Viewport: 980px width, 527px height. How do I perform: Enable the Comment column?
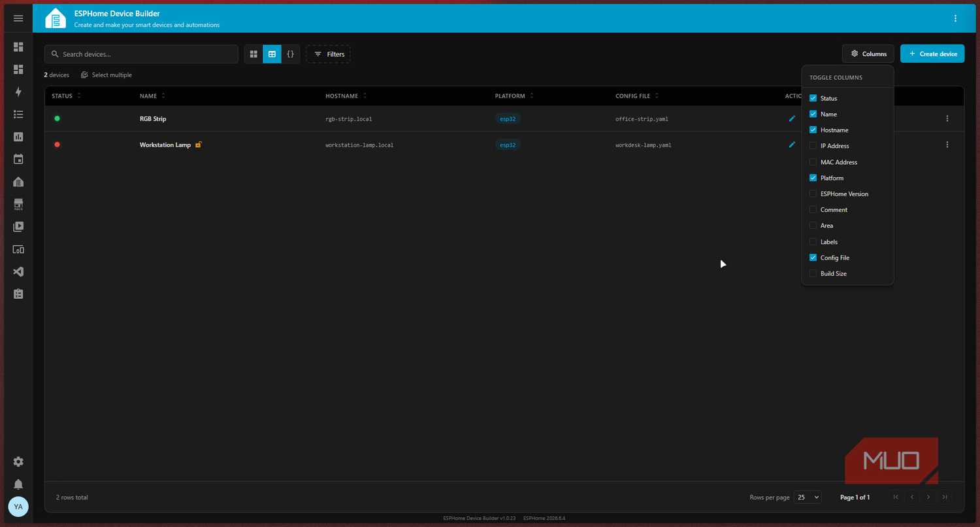[813, 210]
